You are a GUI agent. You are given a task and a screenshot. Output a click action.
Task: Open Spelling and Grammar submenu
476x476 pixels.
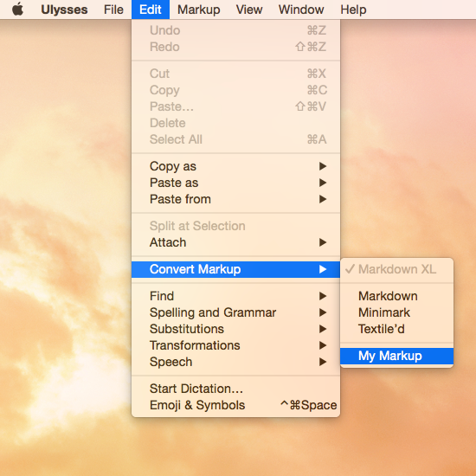point(236,312)
